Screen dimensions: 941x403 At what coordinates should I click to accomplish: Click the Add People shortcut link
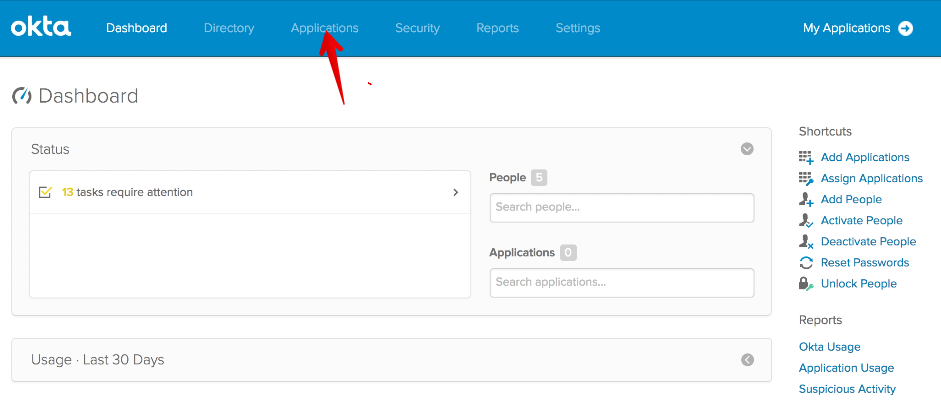coord(851,200)
